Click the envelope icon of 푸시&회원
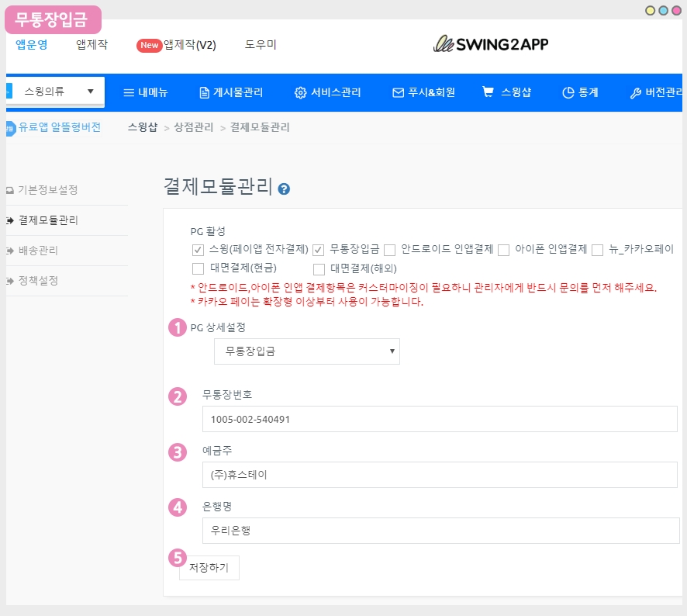The width and height of the screenshot is (687, 616). (x=399, y=92)
